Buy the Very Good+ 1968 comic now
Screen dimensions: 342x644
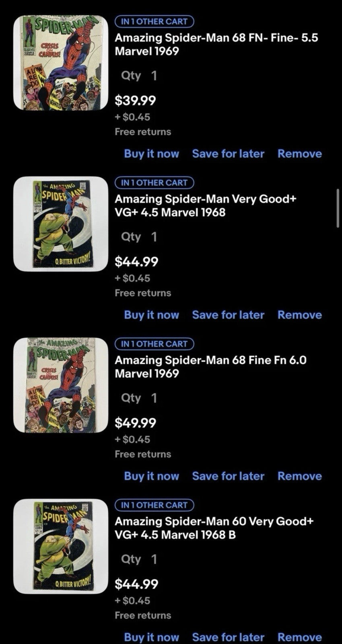(151, 315)
